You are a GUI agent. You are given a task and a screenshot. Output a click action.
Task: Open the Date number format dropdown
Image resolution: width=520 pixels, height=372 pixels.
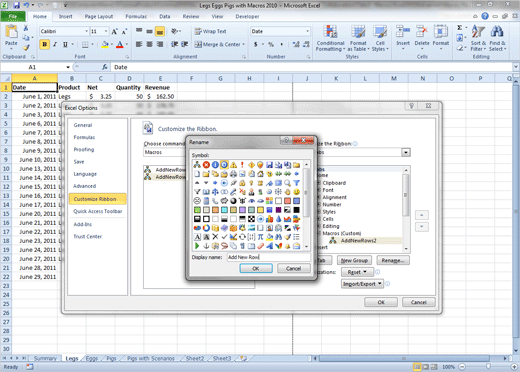pos(307,31)
